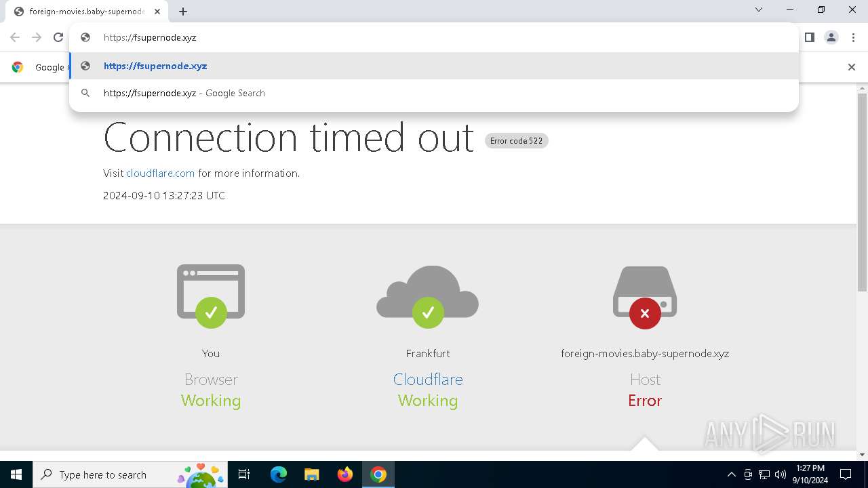Open the Windows Start menu

coord(16,474)
